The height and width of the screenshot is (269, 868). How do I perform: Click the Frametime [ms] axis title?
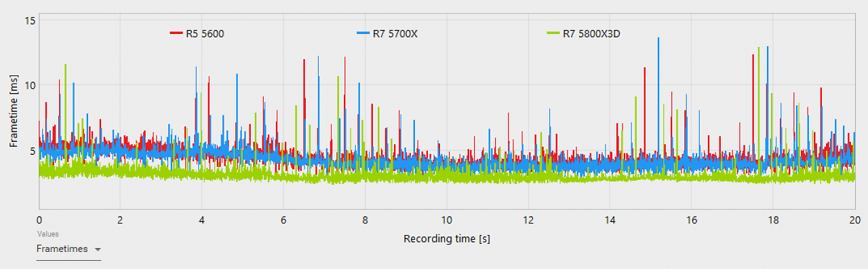pos(14,111)
